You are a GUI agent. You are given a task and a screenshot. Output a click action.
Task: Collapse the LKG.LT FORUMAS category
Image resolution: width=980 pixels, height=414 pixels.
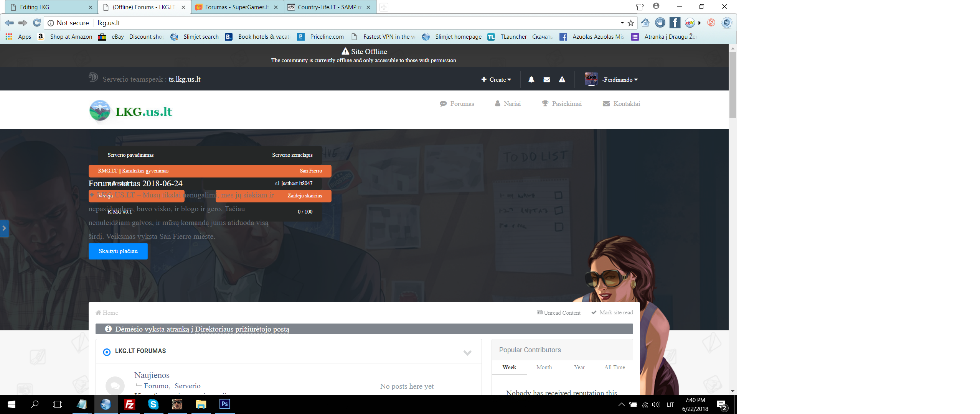[467, 352]
